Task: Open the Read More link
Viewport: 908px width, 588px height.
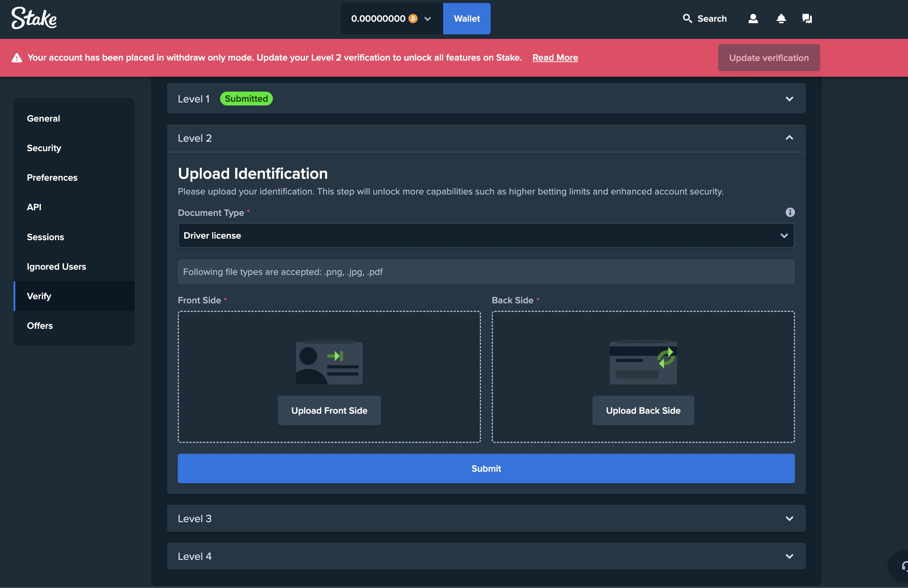Action: (x=555, y=58)
